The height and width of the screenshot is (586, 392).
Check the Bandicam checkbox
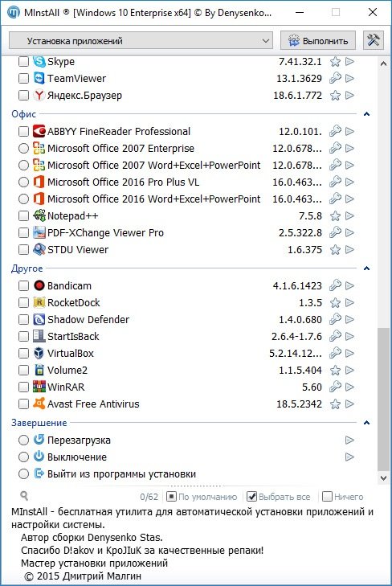pos(23,285)
